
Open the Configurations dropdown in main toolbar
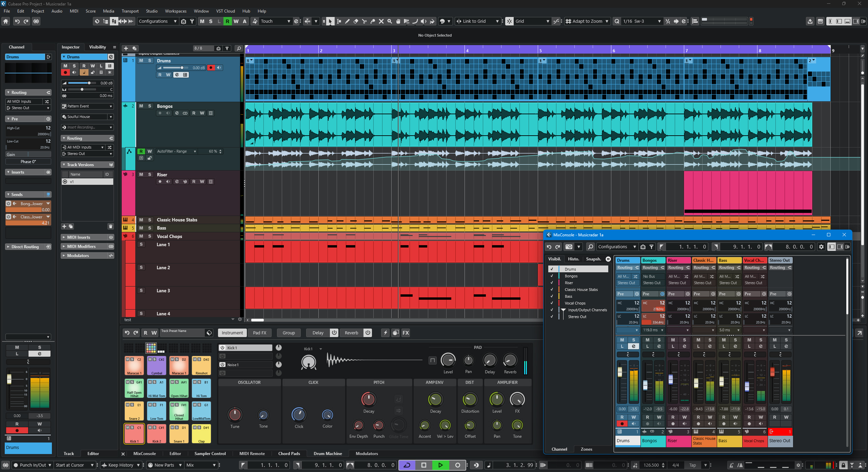158,21
